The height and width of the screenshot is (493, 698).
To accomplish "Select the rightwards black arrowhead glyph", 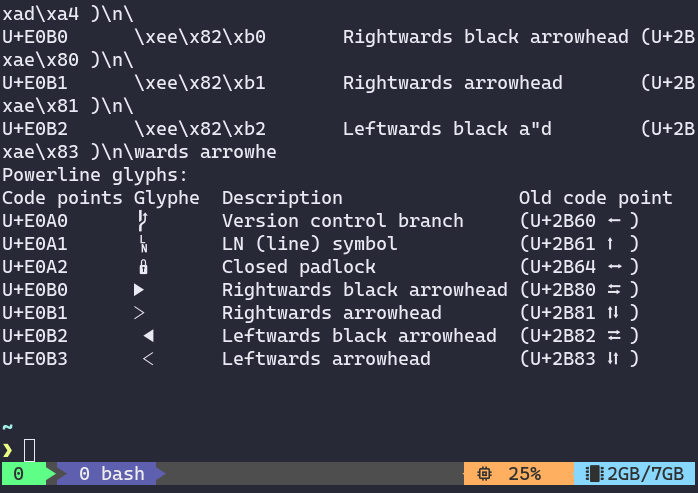I will 140,290.
